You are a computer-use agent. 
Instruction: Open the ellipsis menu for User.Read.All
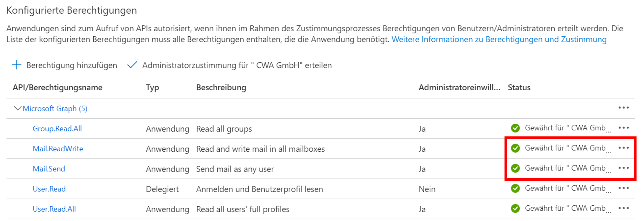tap(623, 208)
